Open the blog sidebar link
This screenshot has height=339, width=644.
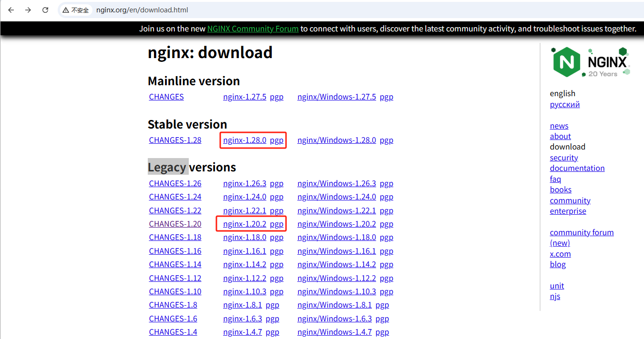tap(558, 264)
